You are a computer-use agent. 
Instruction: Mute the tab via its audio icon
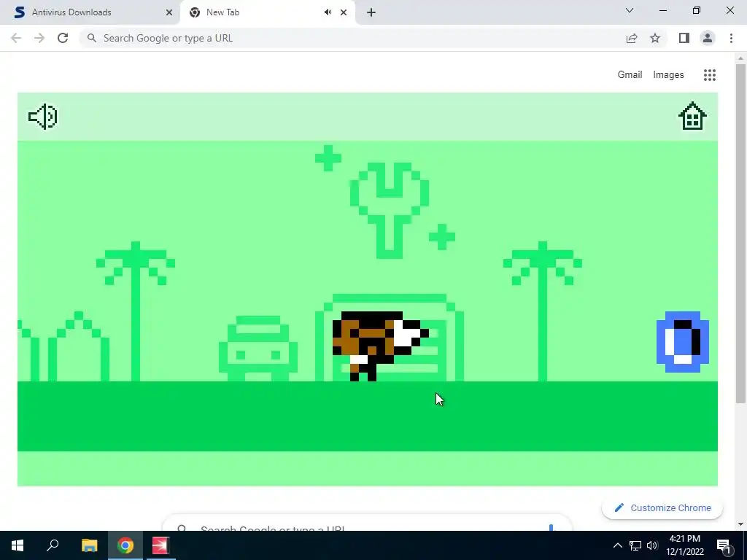click(328, 12)
